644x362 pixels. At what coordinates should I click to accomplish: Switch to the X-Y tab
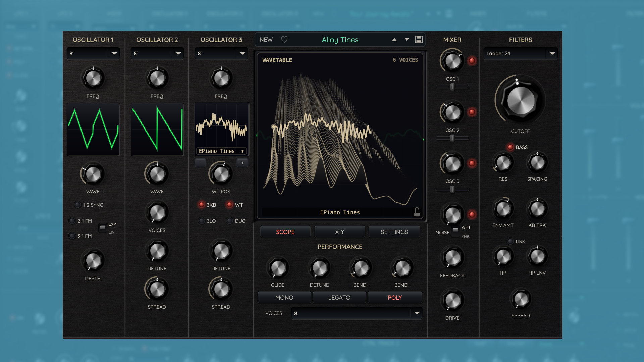click(x=339, y=232)
